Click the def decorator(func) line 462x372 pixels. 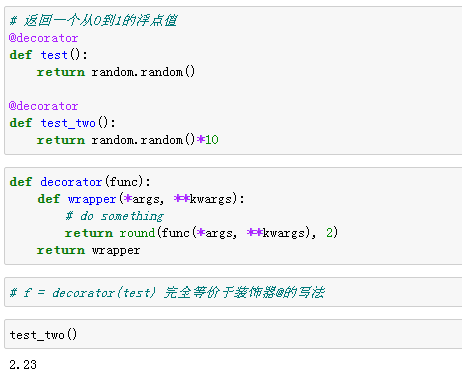click(80, 182)
